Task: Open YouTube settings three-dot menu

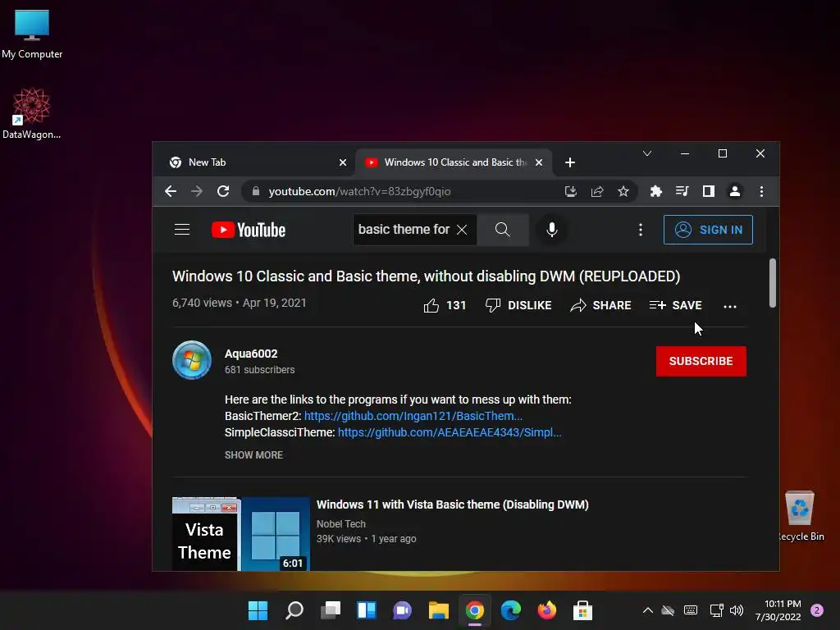Action: 641,230
